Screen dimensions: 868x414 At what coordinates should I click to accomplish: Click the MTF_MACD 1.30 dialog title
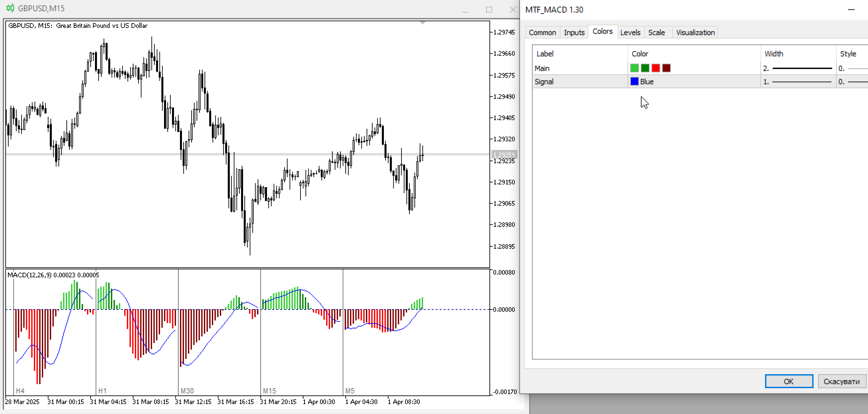point(555,9)
